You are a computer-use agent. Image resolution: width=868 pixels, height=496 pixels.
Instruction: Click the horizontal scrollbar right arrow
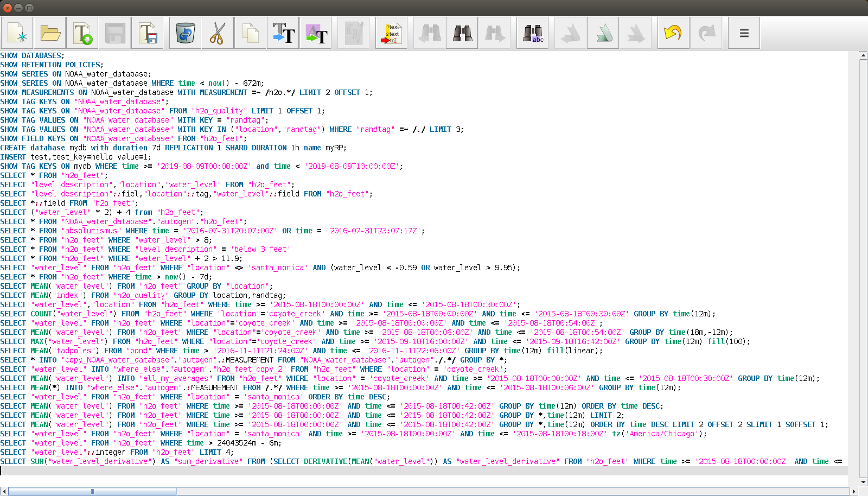click(854, 492)
